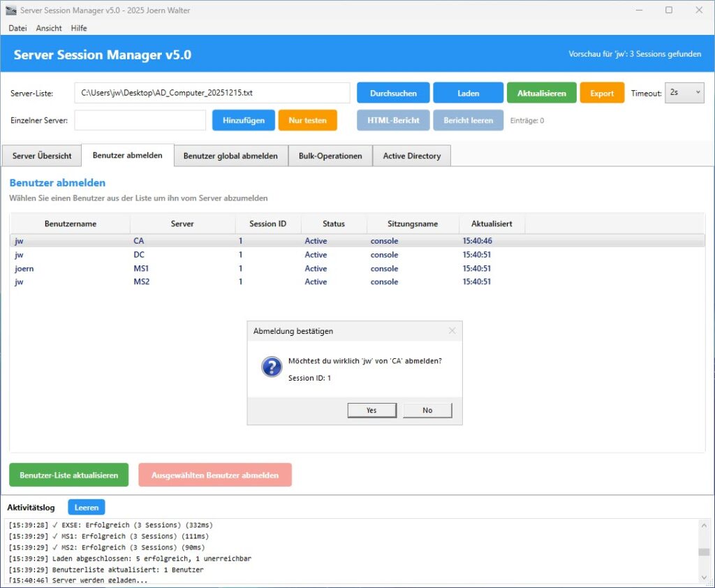Click the Durchsuchen button
Image resolution: width=715 pixels, height=588 pixels.
(393, 93)
